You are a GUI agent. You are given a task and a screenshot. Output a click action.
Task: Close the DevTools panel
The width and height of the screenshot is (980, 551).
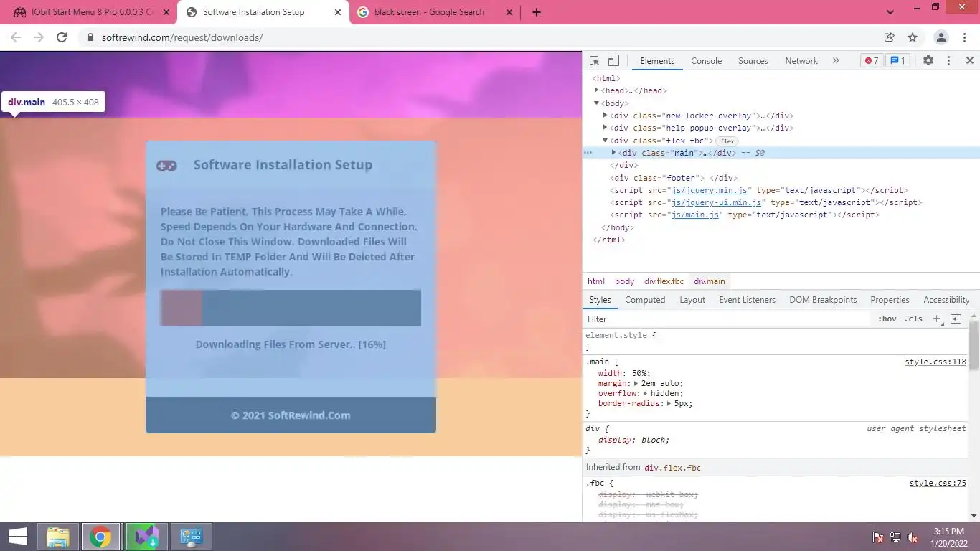point(969,61)
